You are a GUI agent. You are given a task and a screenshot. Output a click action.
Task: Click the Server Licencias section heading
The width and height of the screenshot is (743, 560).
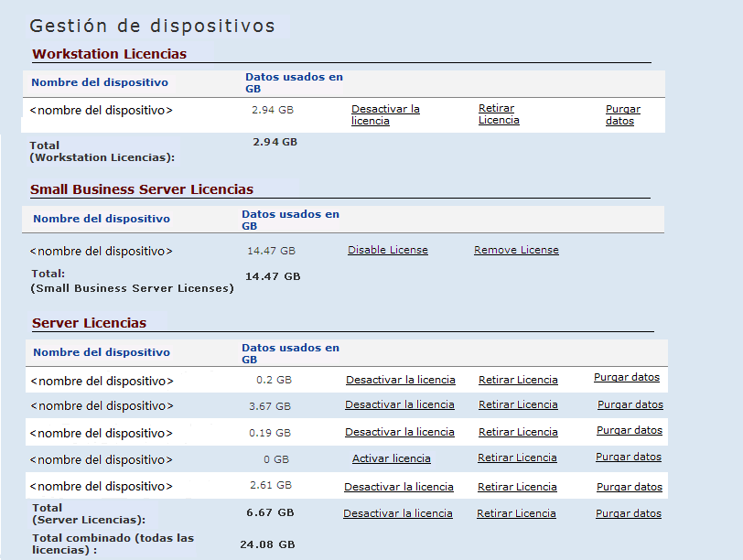(x=89, y=323)
